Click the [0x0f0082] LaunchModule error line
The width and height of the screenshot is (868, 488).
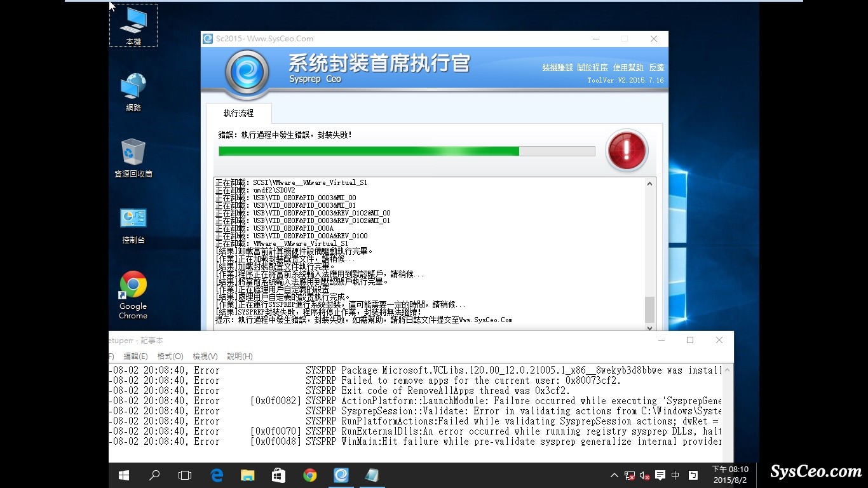click(x=416, y=400)
